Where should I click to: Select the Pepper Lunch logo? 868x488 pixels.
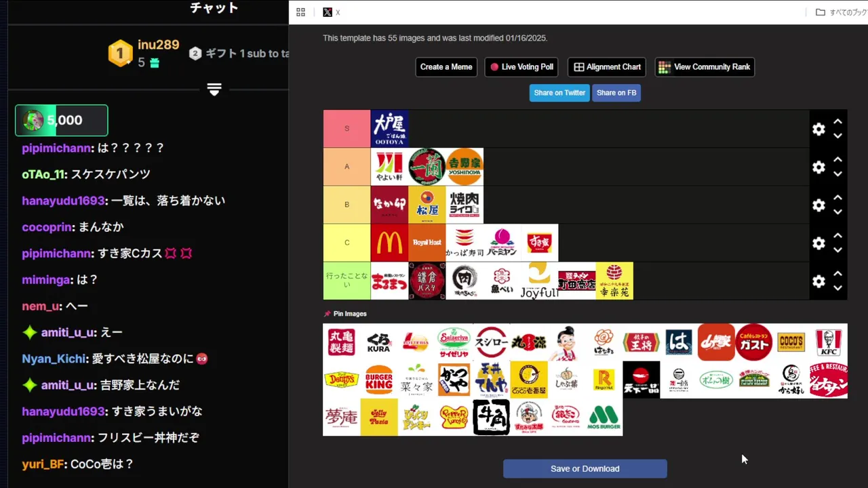454,417
